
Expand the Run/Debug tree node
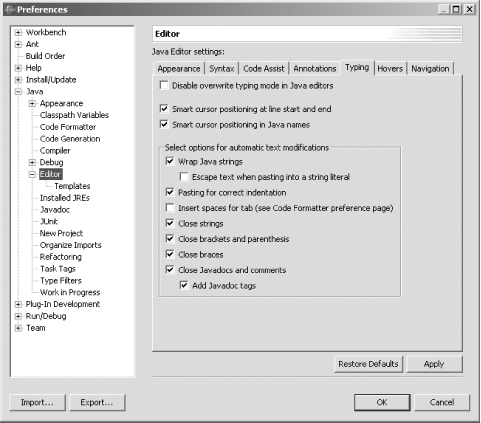click(18, 316)
